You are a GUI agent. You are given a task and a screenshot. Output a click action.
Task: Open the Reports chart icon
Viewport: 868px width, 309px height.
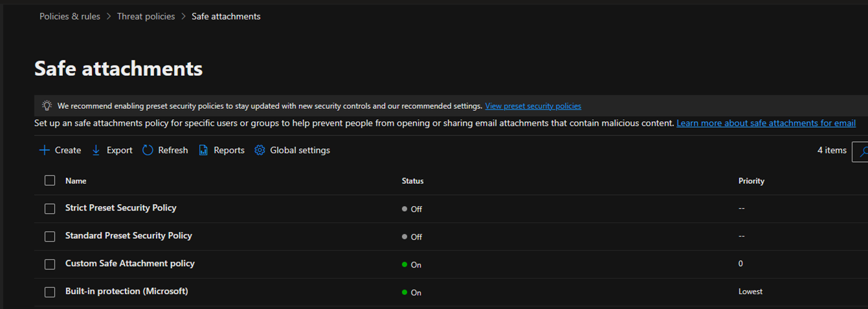pos(203,150)
